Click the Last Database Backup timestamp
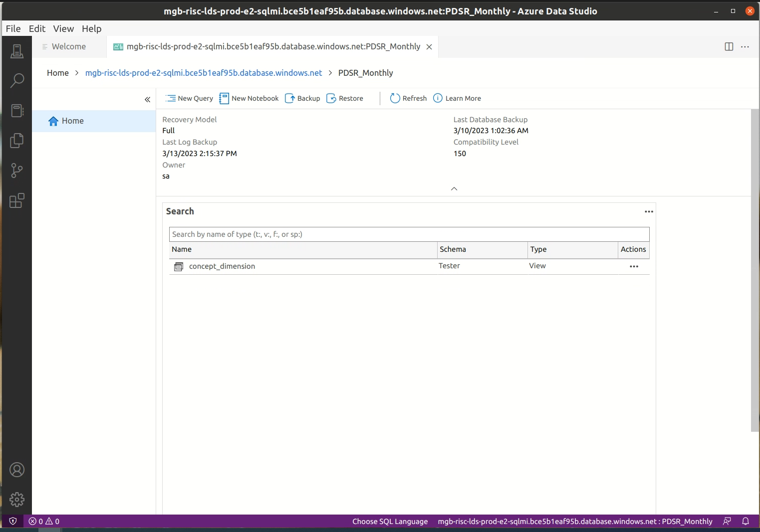760x532 pixels. [x=491, y=131]
